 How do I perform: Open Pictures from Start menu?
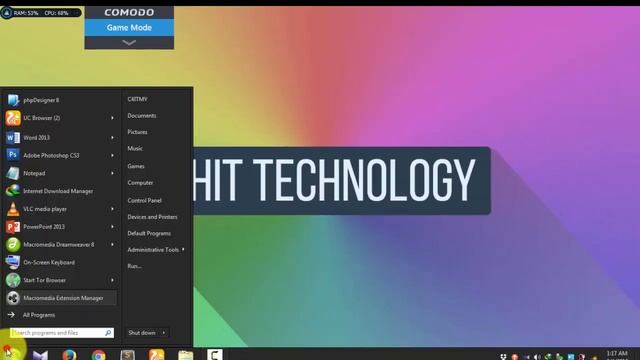137,132
